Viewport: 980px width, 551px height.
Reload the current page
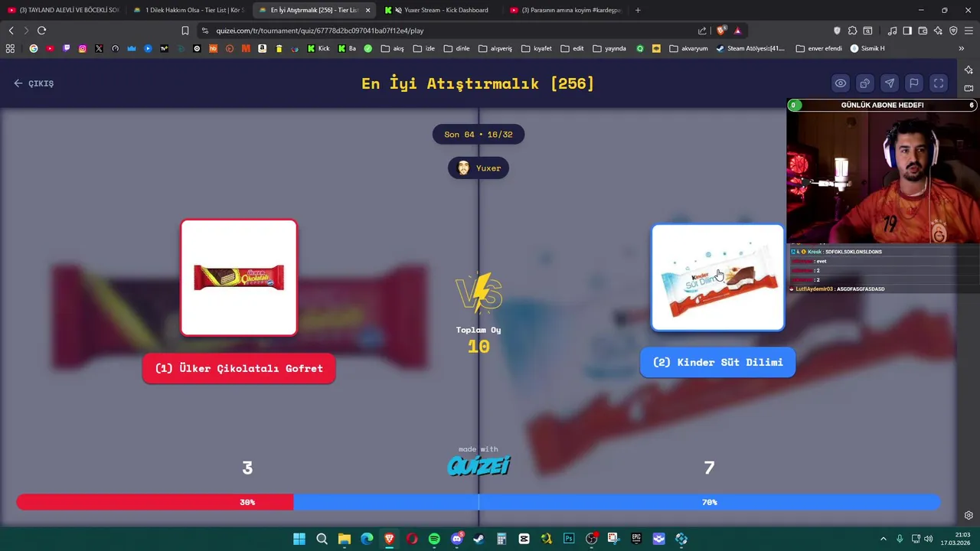(x=41, y=31)
